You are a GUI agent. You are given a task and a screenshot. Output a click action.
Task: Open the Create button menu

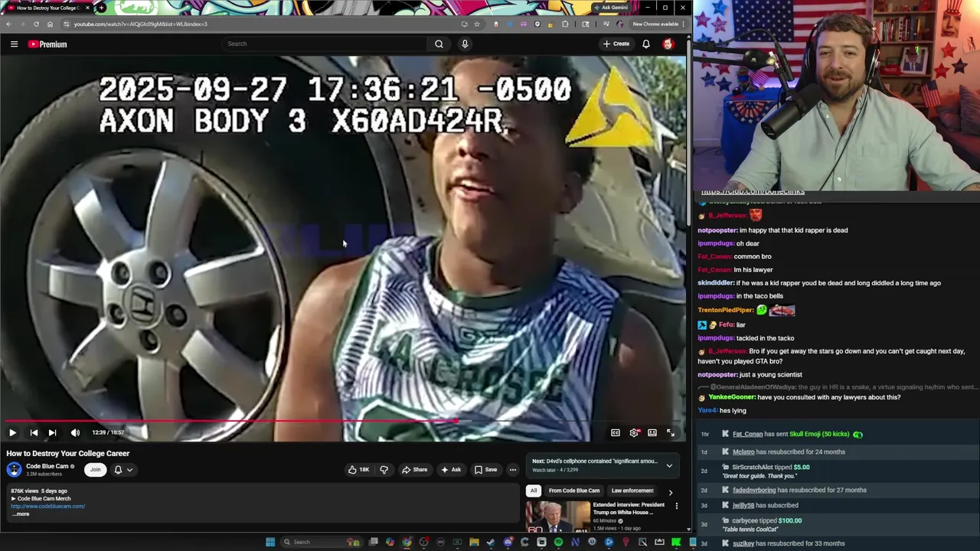coord(616,44)
